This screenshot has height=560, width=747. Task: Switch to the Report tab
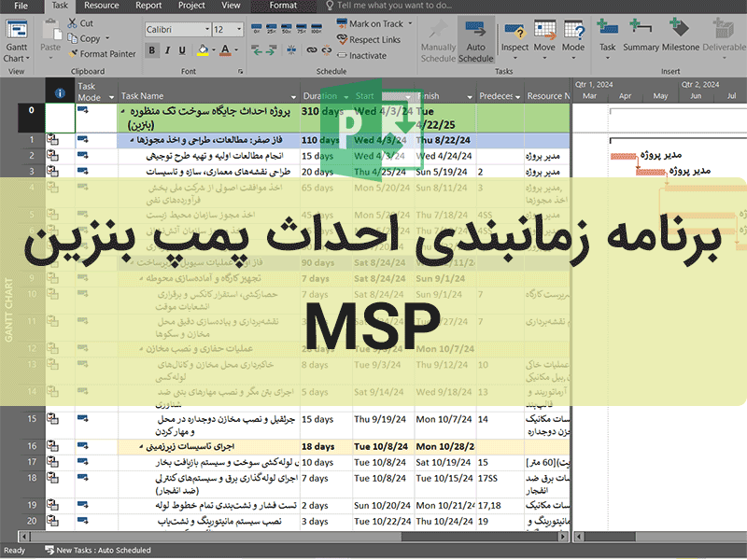click(148, 6)
